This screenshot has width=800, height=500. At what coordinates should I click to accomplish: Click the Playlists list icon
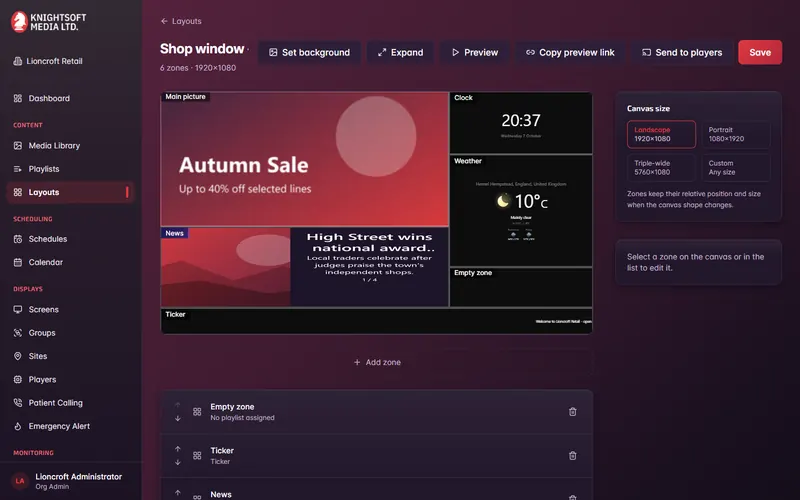(x=18, y=169)
